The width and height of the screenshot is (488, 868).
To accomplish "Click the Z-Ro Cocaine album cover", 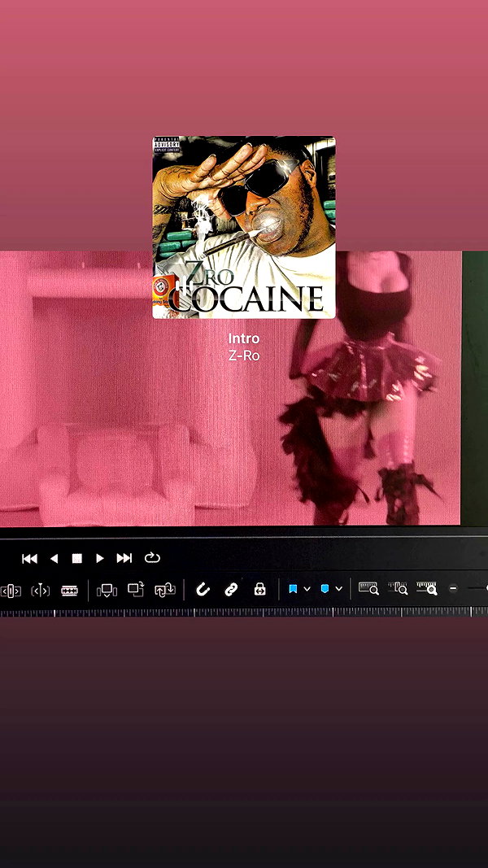I will pos(244,228).
